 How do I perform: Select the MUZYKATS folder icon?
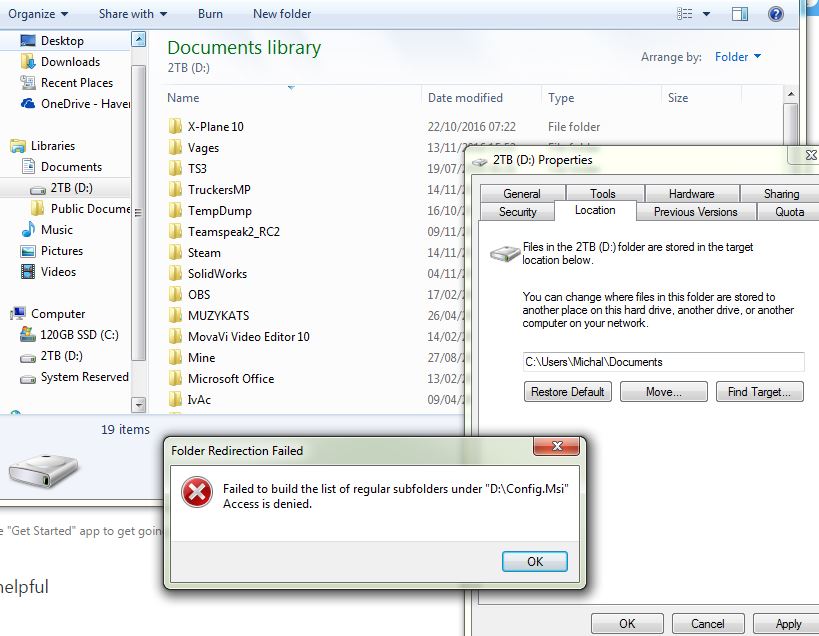point(175,315)
